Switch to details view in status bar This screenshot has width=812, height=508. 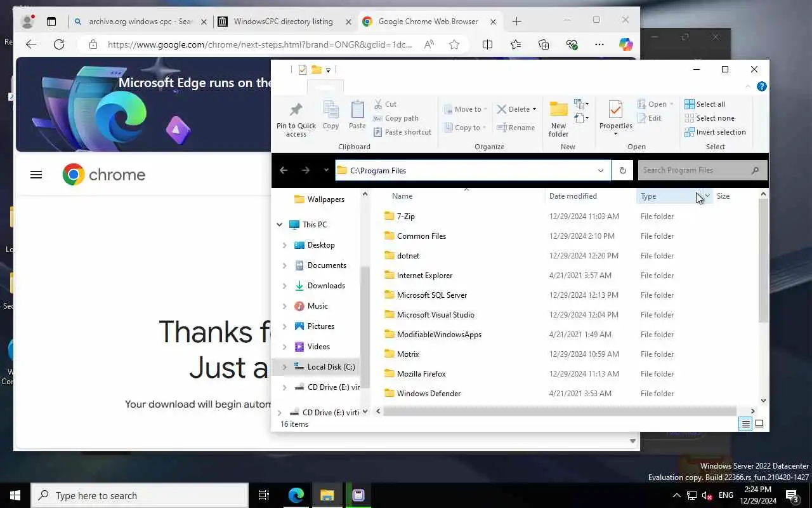point(746,424)
